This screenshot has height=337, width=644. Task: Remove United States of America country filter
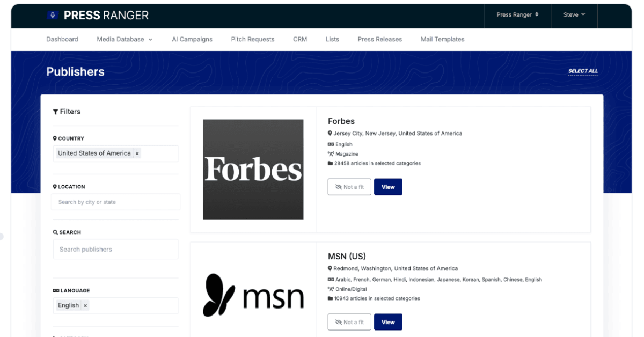(137, 153)
